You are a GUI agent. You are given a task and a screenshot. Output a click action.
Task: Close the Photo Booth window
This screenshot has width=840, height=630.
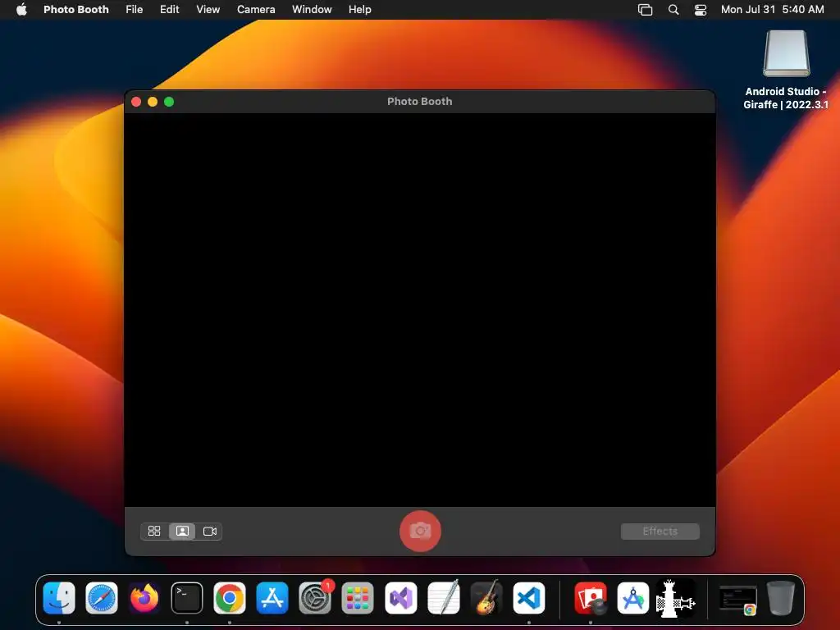tap(136, 102)
